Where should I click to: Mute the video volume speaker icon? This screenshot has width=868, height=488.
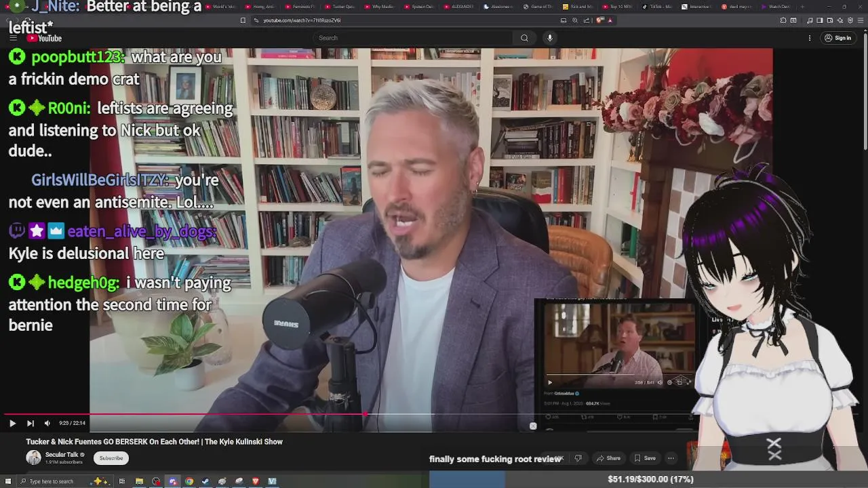coord(47,423)
